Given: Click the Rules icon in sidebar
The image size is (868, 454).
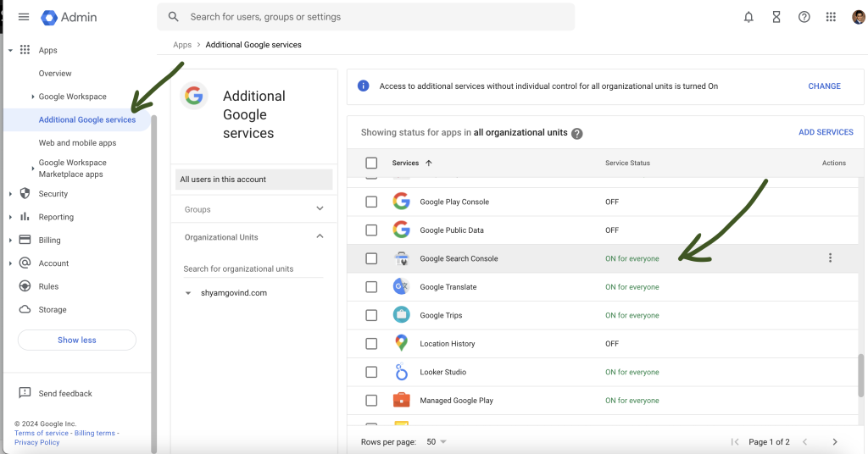Looking at the screenshot, I should coord(25,286).
